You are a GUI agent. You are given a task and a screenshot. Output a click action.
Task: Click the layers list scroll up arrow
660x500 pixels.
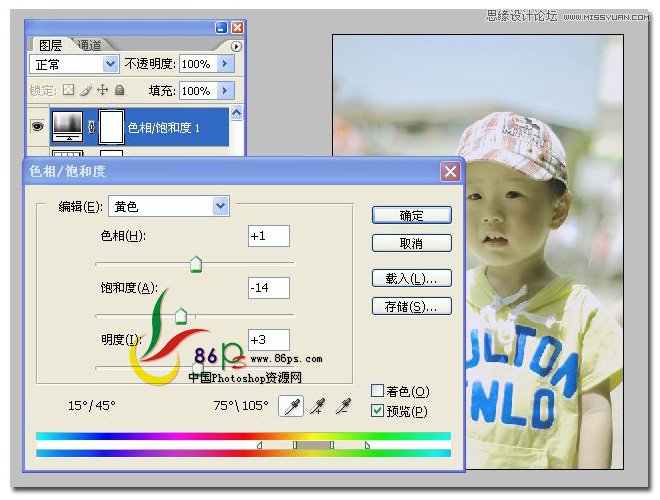point(237,113)
